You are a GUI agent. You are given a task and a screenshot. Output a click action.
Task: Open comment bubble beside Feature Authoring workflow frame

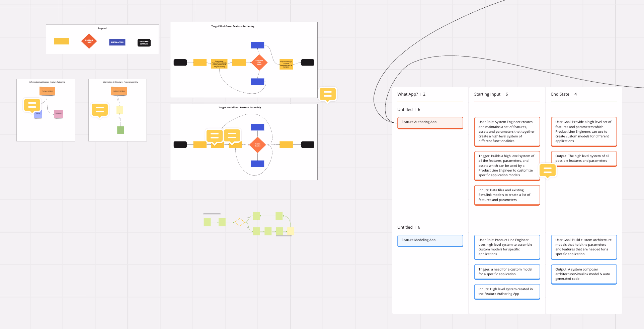pyautogui.click(x=327, y=94)
